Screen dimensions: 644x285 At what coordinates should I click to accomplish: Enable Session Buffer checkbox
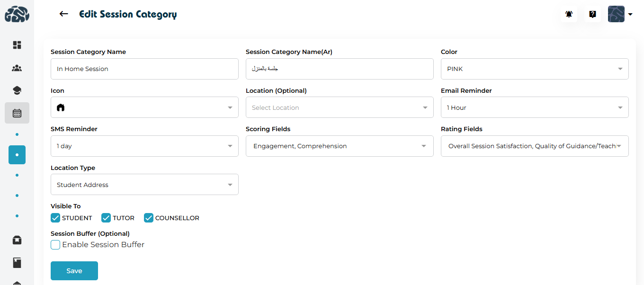tap(55, 245)
